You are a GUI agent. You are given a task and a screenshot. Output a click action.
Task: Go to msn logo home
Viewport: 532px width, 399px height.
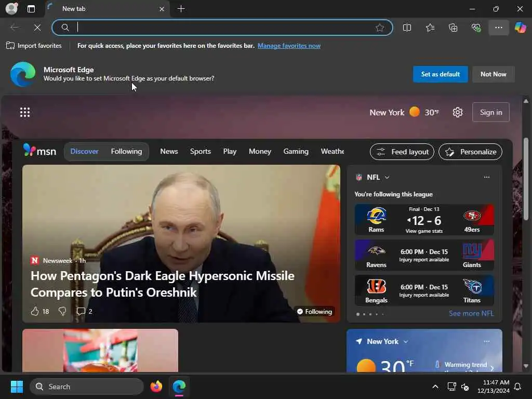[x=39, y=151]
